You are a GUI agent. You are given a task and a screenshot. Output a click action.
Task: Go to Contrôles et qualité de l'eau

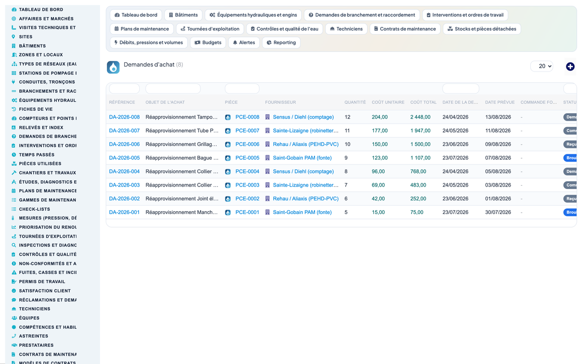pyautogui.click(x=284, y=29)
